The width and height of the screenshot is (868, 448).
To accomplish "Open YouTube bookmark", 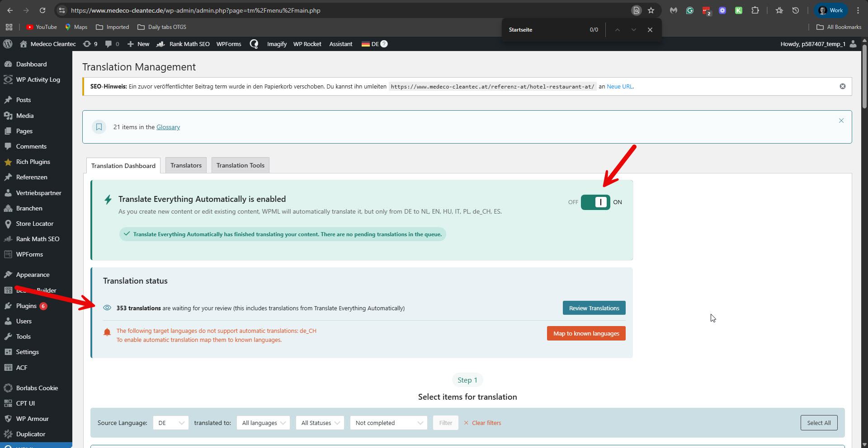I will (x=42, y=27).
